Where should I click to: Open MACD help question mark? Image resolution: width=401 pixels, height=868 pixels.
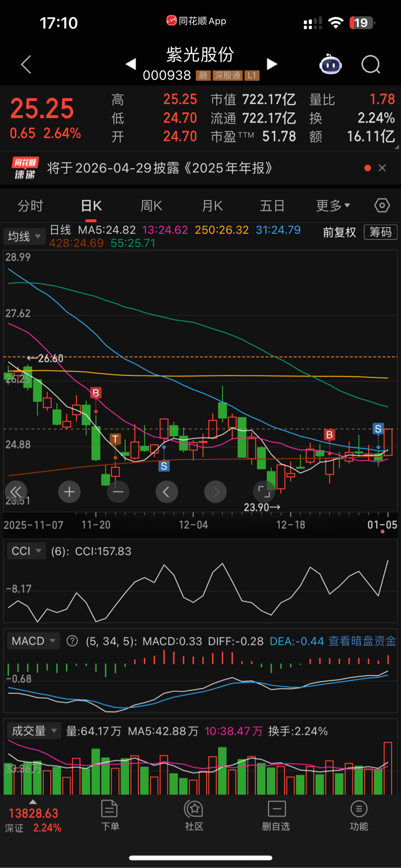point(73,641)
